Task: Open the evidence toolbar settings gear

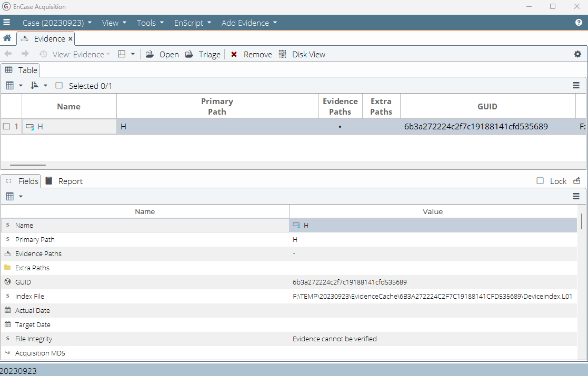Action: click(577, 54)
